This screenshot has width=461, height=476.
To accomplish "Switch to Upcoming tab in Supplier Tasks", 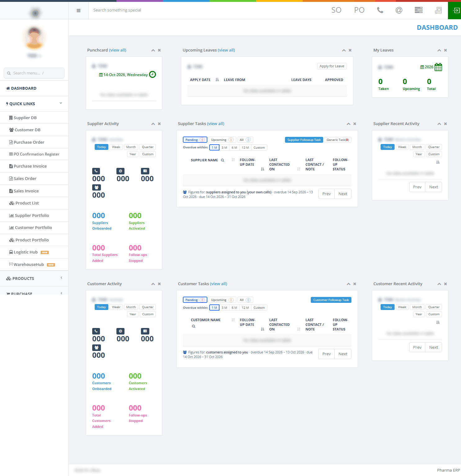I will coord(222,140).
